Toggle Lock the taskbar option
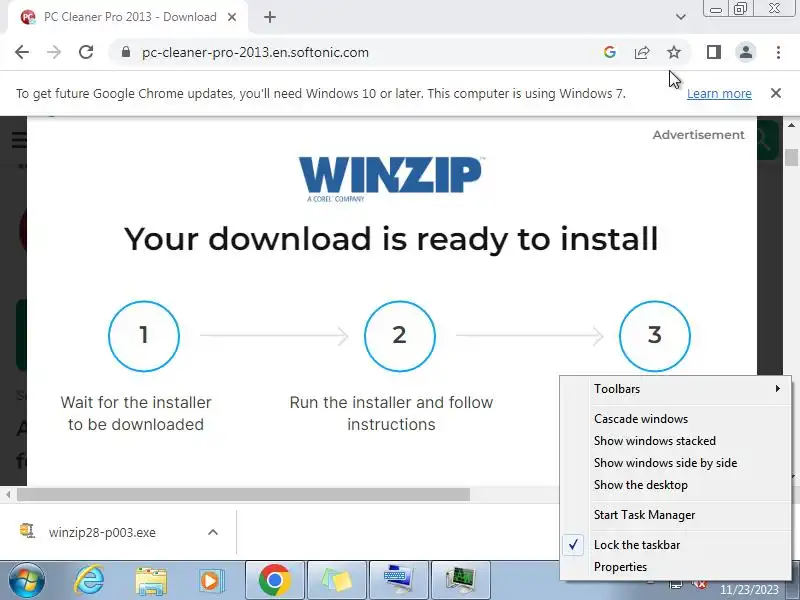 coord(676,545)
